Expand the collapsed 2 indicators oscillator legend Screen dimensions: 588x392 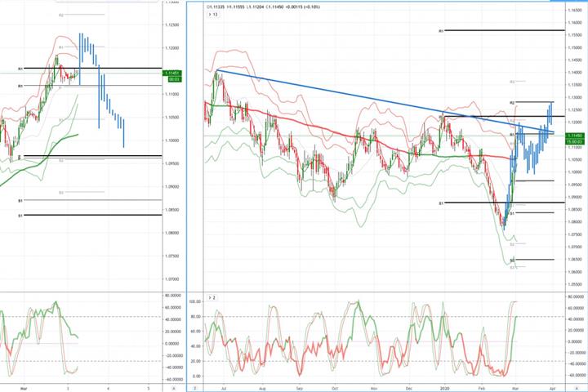(212, 297)
